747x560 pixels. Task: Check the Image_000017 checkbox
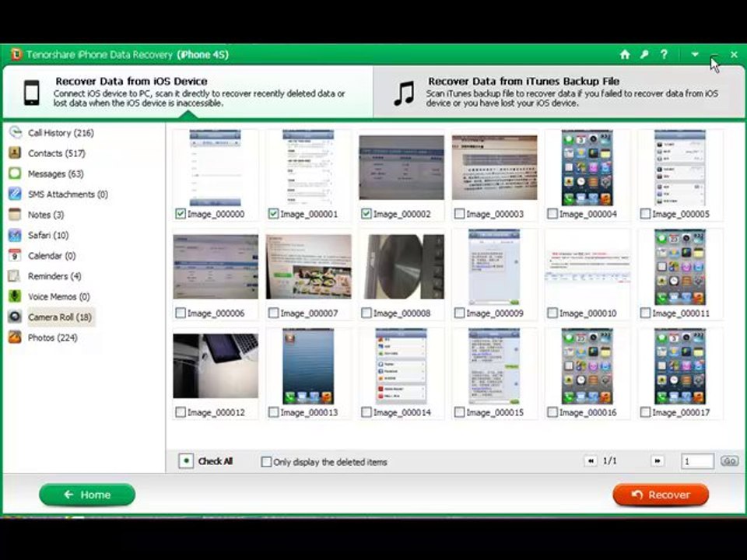[x=645, y=412]
